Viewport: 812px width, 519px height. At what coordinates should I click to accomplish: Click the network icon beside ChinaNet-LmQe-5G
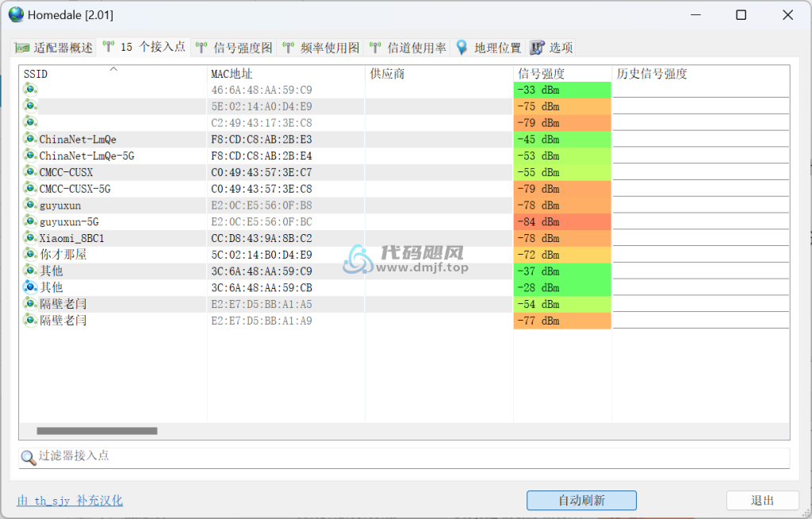point(31,156)
